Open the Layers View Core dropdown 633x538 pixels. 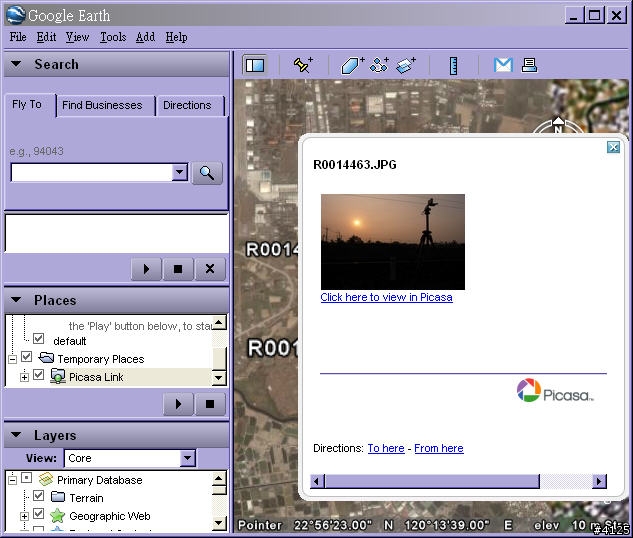[187, 458]
